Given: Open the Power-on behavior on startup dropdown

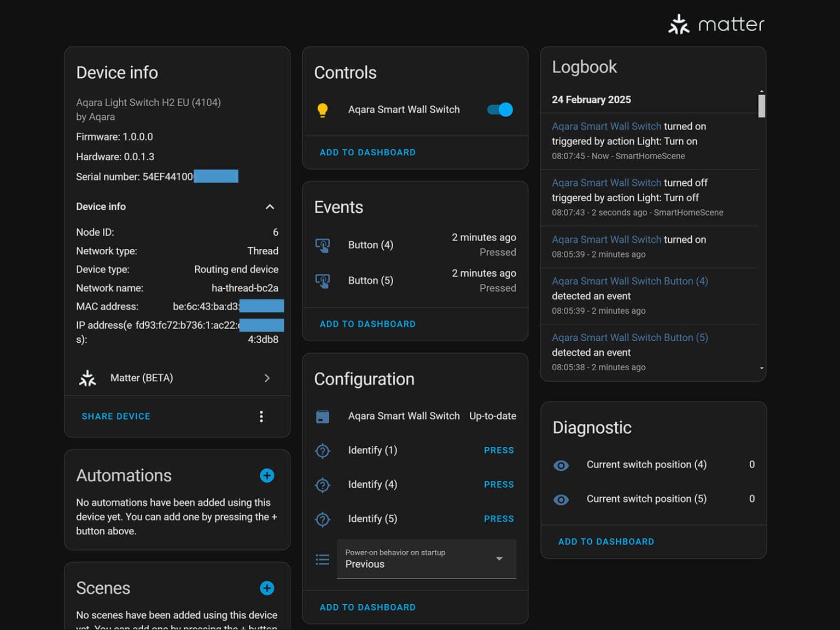Looking at the screenshot, I should click(427, 559).
